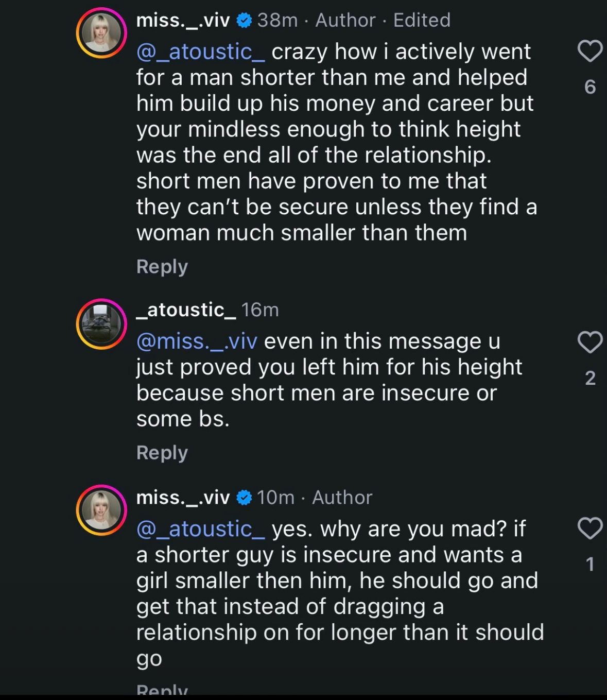The width and height of the screenshot is (607, 700).
Task: Reply to _atoustic_'s 16m comment
Action: click(162, 453)
